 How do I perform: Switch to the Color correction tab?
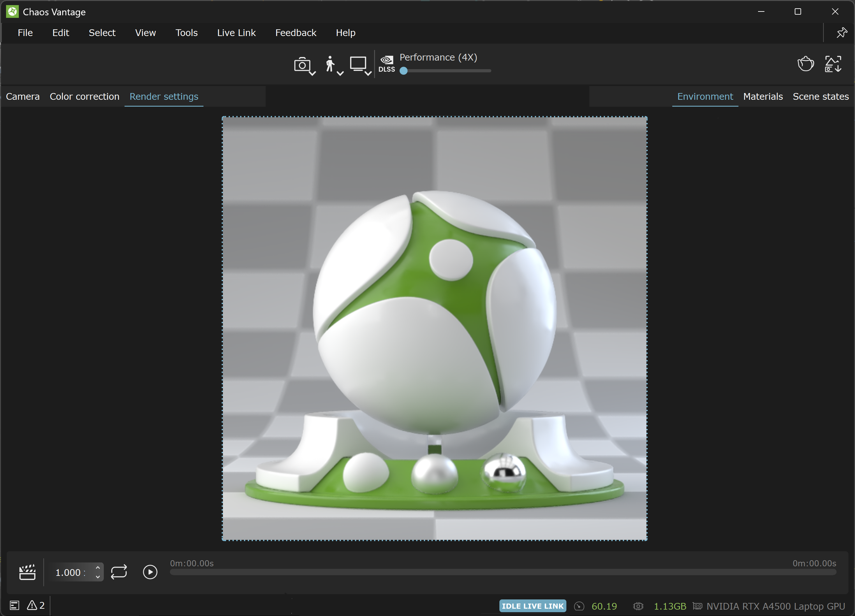pyautogui.click(x=85, y=97)
